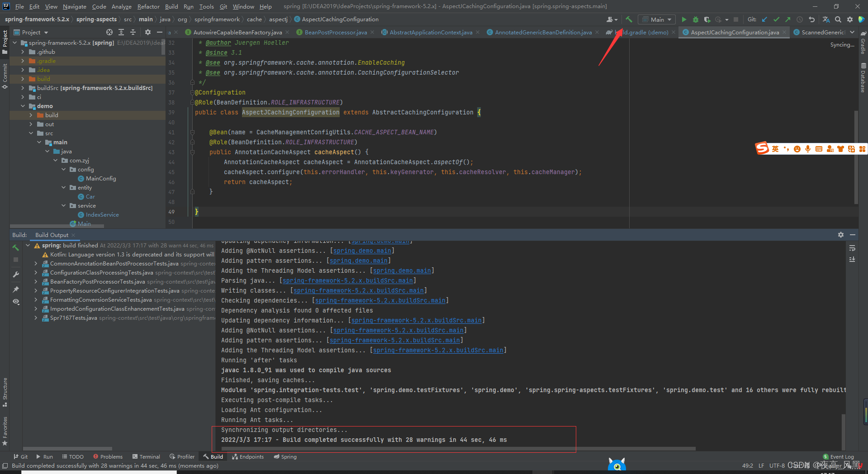868x474 pixels.
Task: Close the Build Output tab
Action: click(73, 235)
